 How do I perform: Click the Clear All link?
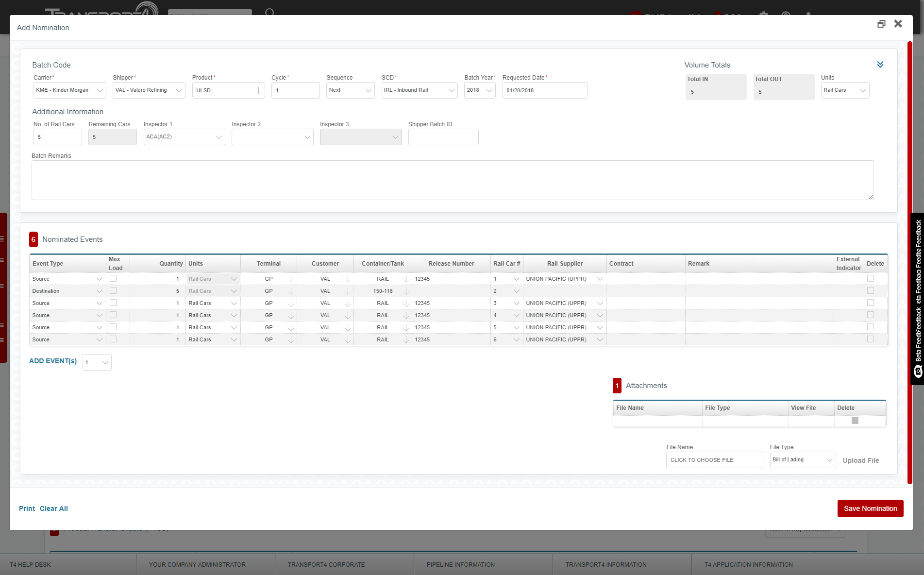click(x=54, y=508)
